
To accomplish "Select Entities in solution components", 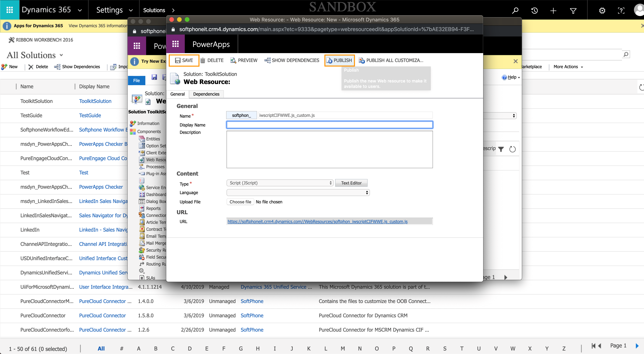I will [x=153, y=139].
